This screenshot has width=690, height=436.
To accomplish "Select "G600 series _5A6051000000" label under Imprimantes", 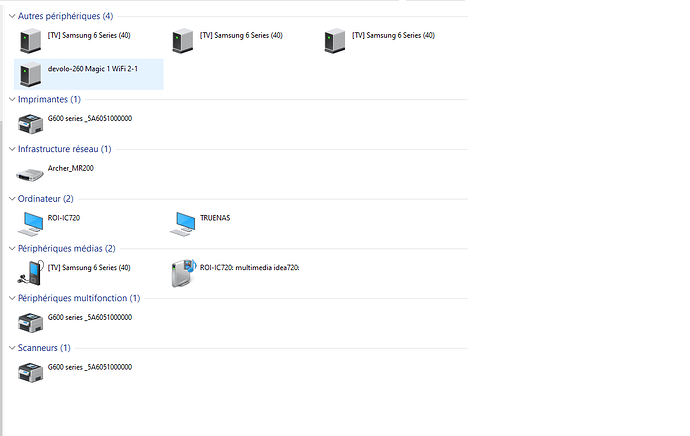I will pyautogui.click(x=90, y=118).
